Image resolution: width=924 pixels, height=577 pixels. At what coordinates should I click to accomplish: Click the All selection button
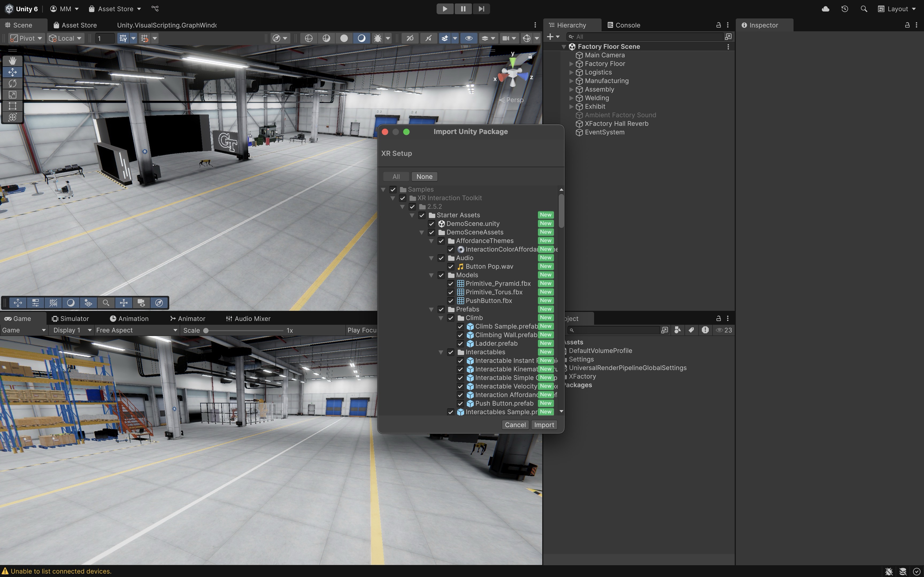396,177
